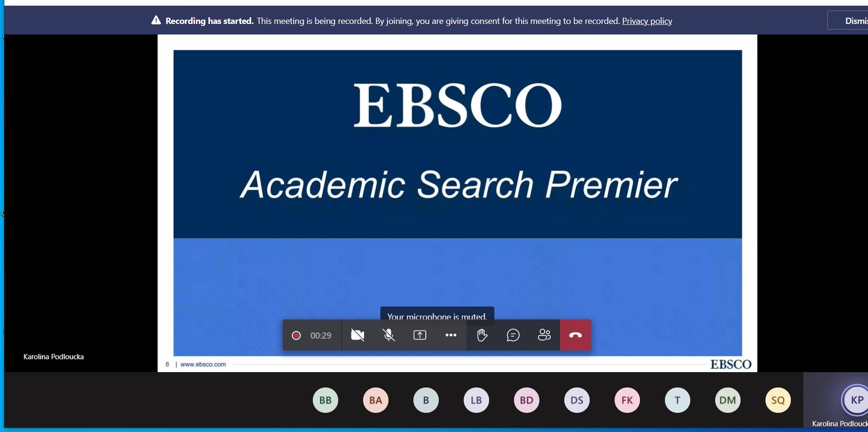This screenshot has width=868, height=432.
Task: Select participant avatar BB
Action: [x=325, y=400]
